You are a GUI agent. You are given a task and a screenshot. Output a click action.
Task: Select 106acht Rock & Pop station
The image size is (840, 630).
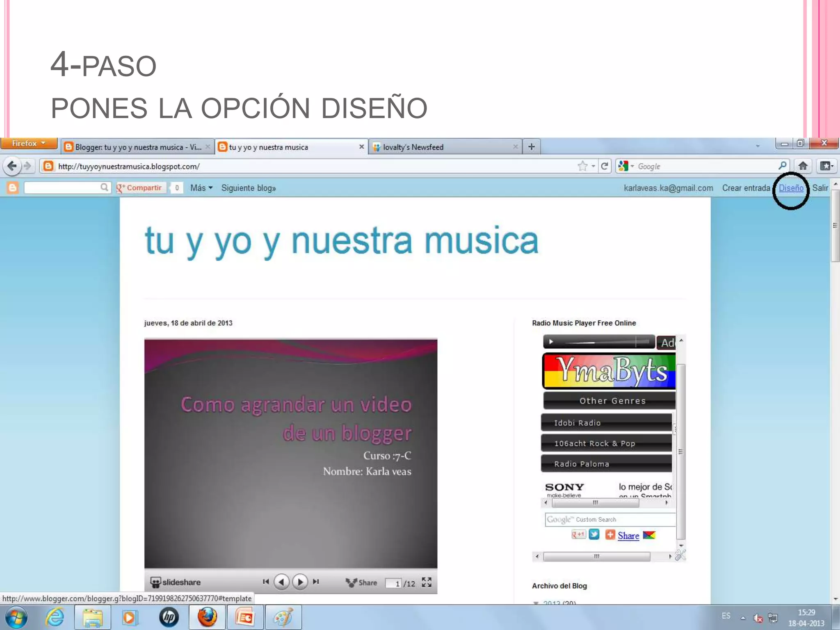607,443
